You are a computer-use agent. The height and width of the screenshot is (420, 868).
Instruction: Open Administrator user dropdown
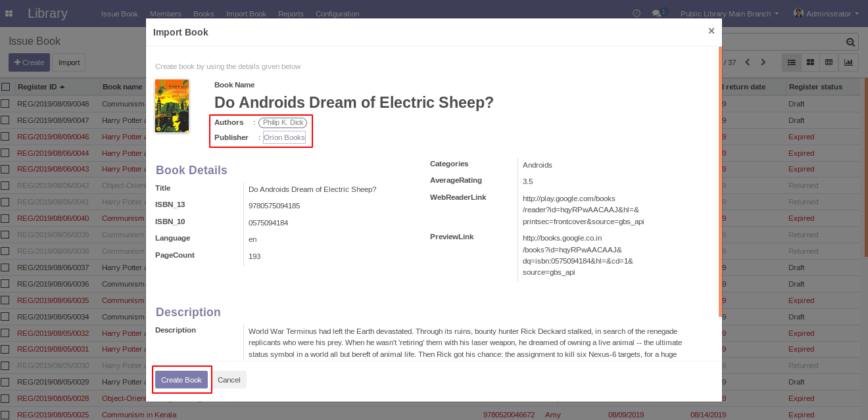827,14
